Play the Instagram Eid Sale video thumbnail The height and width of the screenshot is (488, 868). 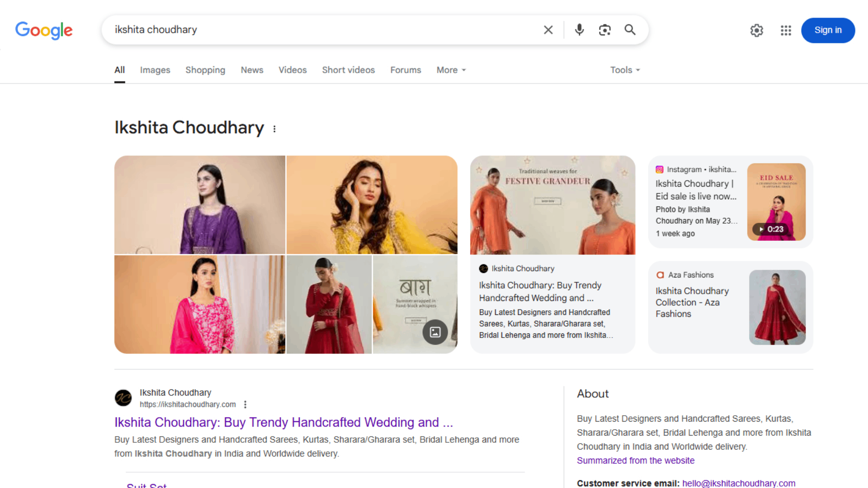click(776, 202)
